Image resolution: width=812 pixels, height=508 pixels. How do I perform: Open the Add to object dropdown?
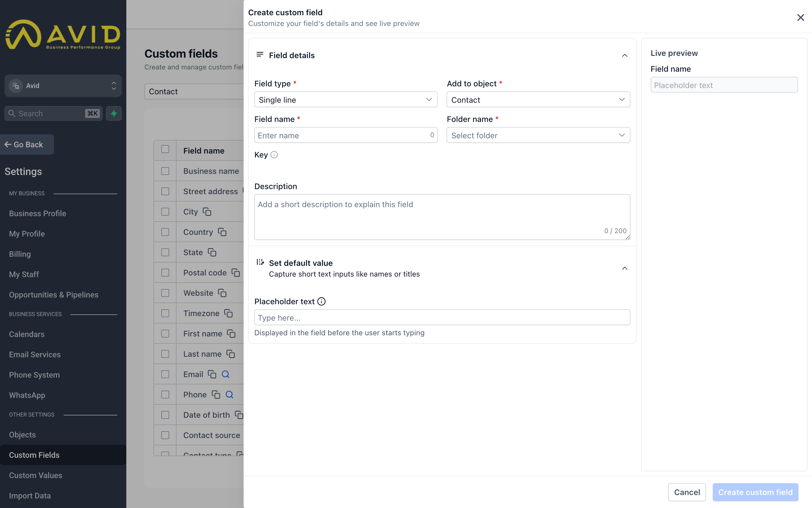click(x=538, y=100)
